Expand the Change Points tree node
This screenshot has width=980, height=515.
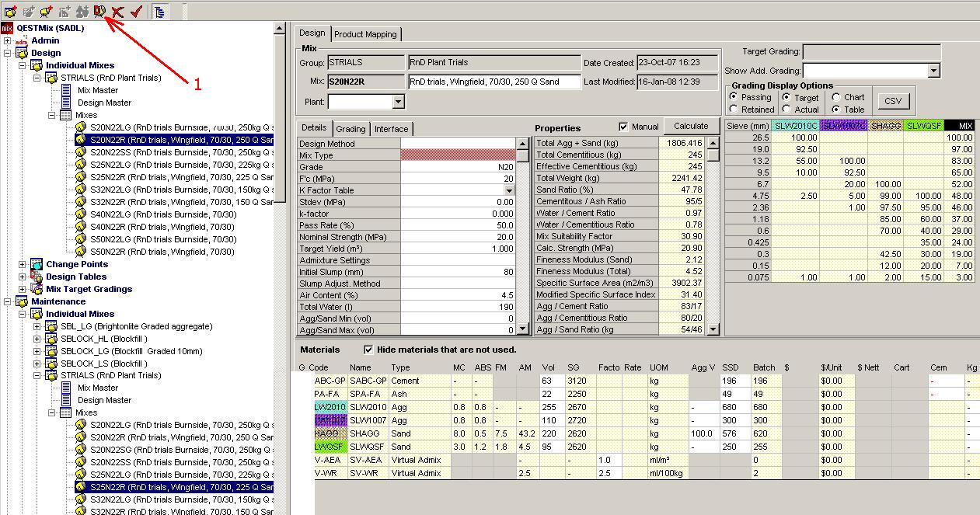pyautogui.click(x=22, y=264)
